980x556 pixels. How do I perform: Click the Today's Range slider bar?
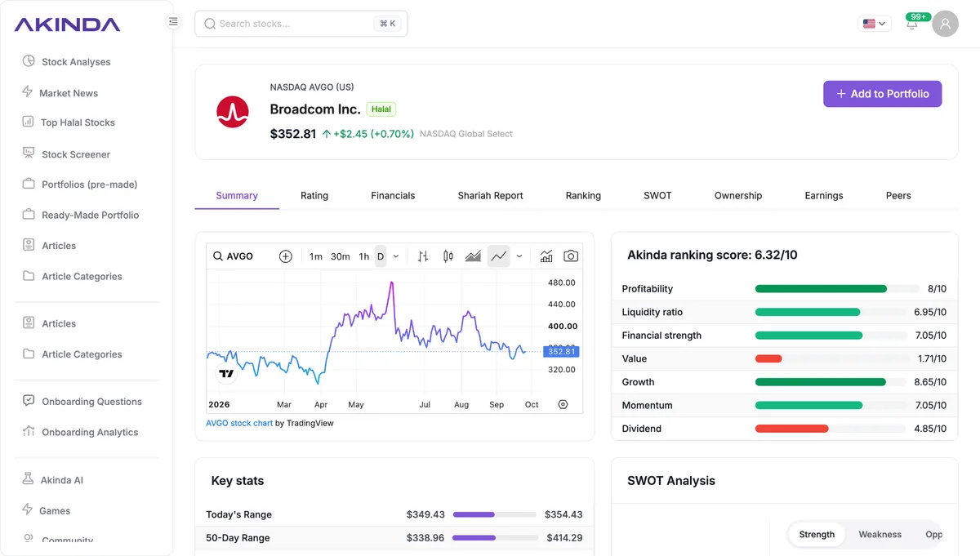point(494,514)
